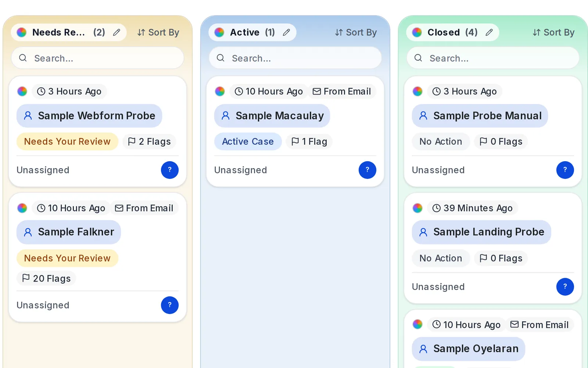Click the Active column color circle

pyautogui.click(x=219, y=32)
